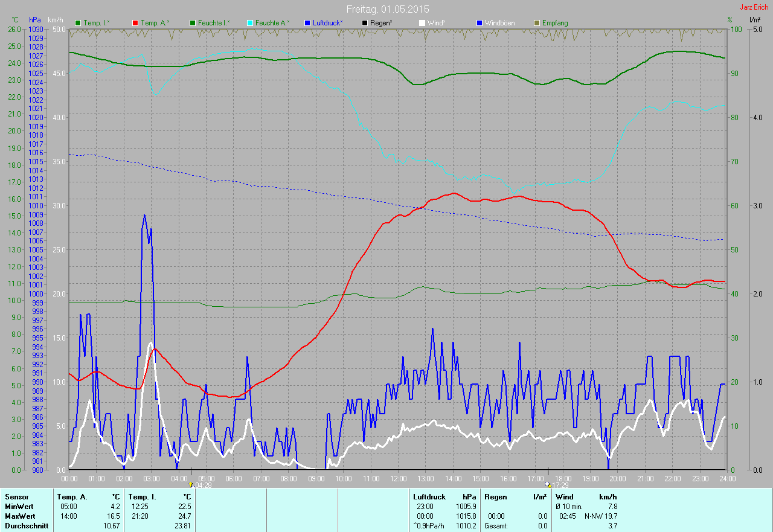The width and height of the screenshot is (773, 532).
Task: Click the cyan Feuchte A. legend square
Action: coord(250,23)
